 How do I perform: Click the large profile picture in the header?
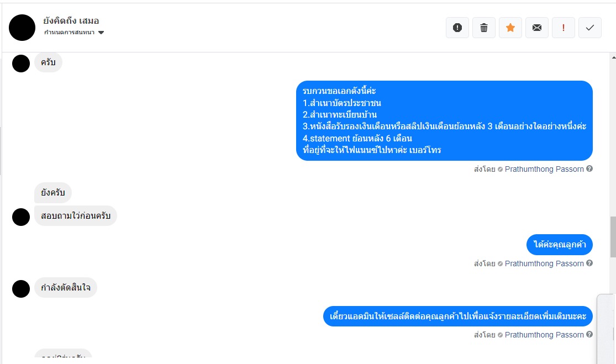click(x=22, y=28)
